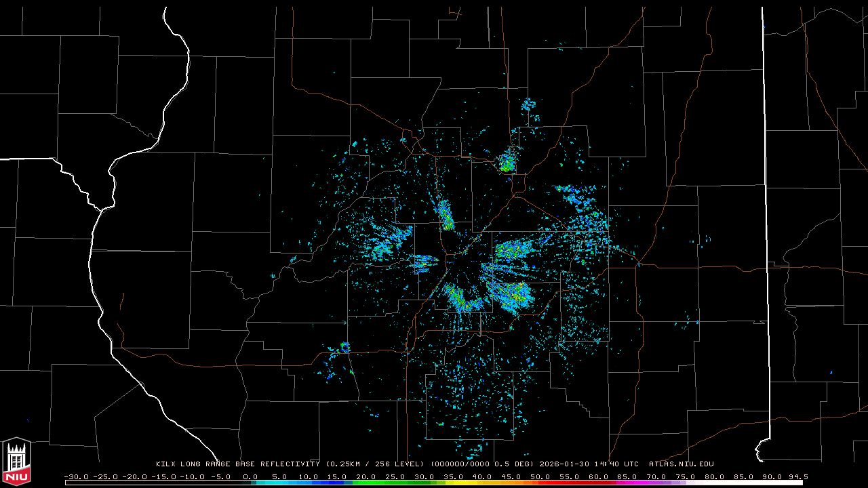868x488 pixels.
Task: Select the small northernmost blue echo cluster
Action: pos(528,105)
